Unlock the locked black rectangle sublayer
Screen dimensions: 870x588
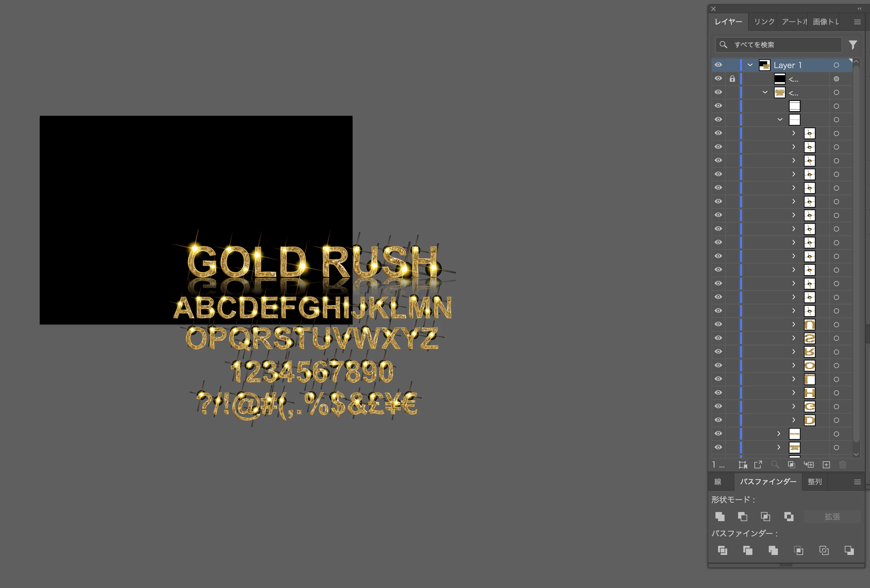(732, 79)
